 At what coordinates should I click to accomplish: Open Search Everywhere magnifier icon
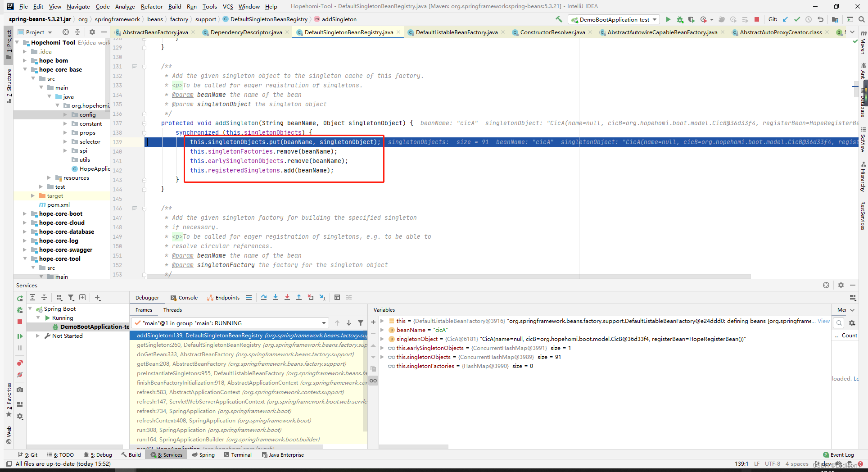point(861,19)
